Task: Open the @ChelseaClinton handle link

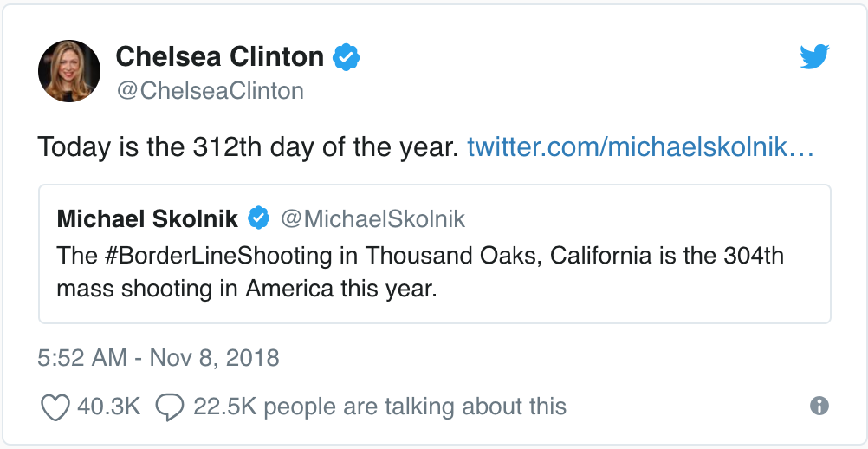Action: pos(209,91)
